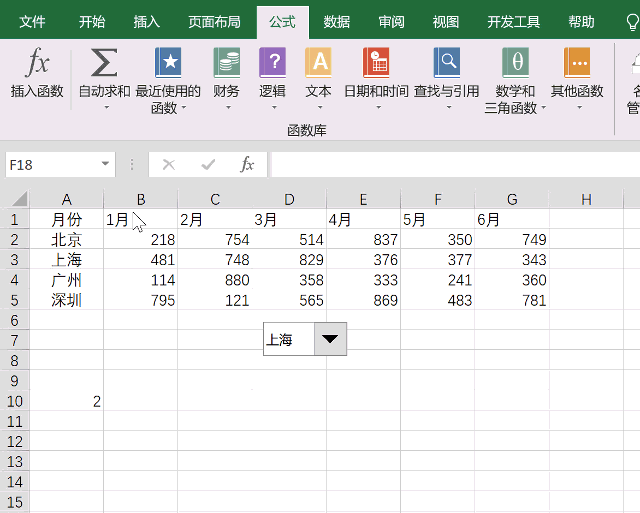Select column D header
Viewport: 640px width, 513px height.
click(x=289, y=199)
